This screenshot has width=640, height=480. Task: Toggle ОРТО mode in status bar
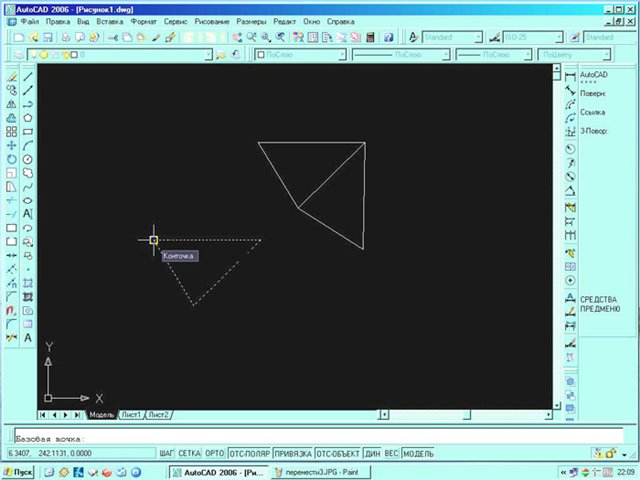tap(214, 453)
